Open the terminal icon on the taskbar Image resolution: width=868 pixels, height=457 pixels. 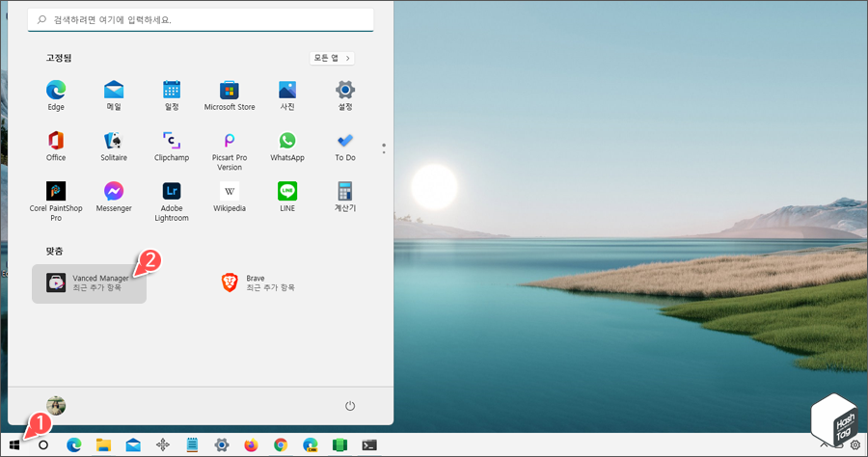point(369,444)
